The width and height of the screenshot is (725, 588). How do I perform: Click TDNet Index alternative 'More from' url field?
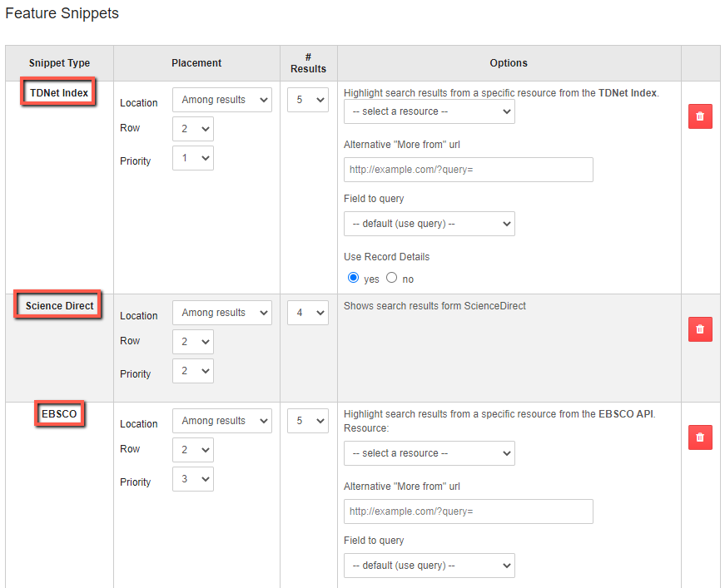coord(469,170)
